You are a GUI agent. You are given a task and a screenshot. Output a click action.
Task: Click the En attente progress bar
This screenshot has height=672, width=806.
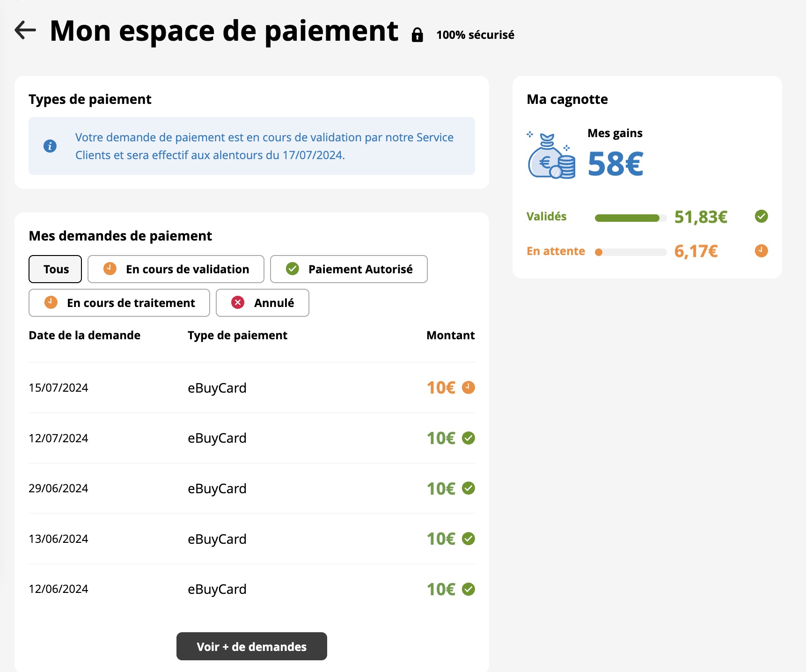click(630, 252)
